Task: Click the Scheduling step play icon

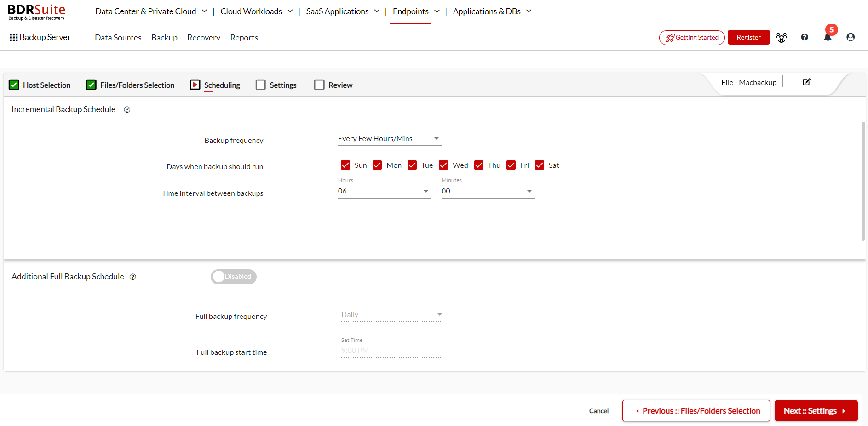Action: pos(195,85)
